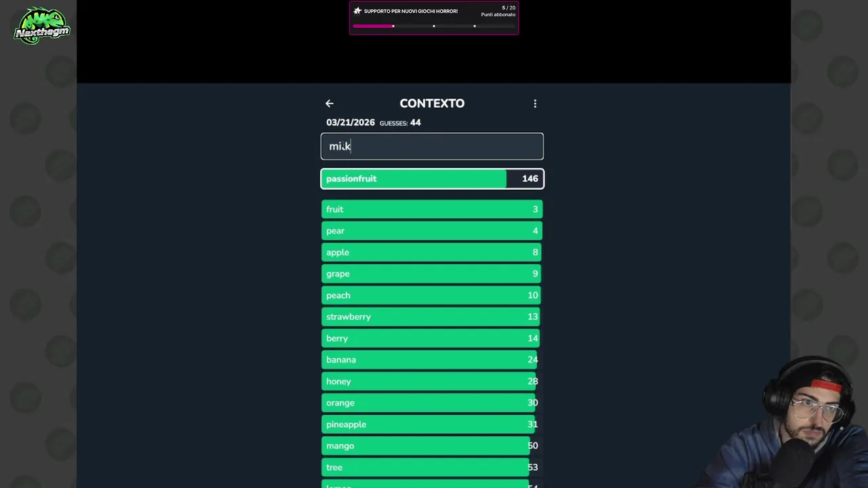Open the three-dot options menu
This screenshot has height=488, width=868.
[x=535, y=104]
